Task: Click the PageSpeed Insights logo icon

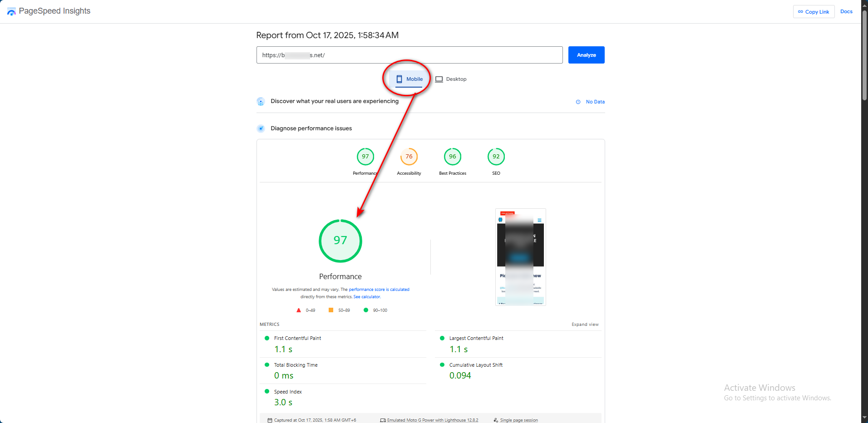Action: tap(11, 11)
